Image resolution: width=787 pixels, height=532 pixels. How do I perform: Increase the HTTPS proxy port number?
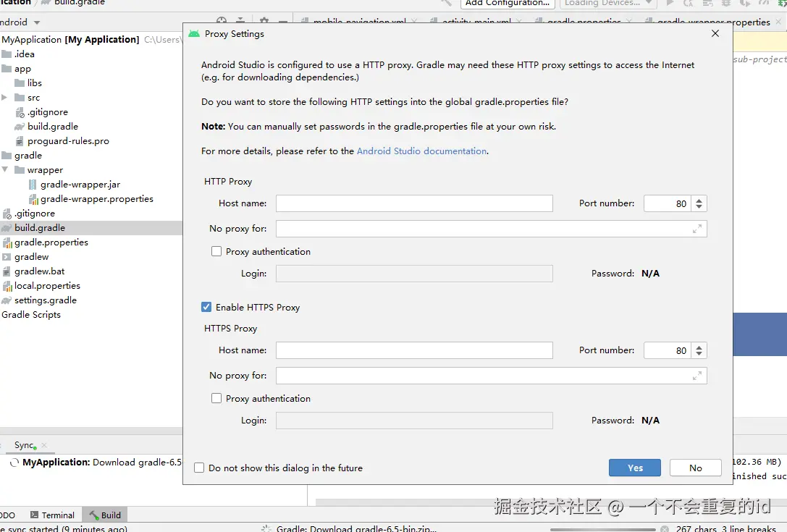tap(699, 347)
